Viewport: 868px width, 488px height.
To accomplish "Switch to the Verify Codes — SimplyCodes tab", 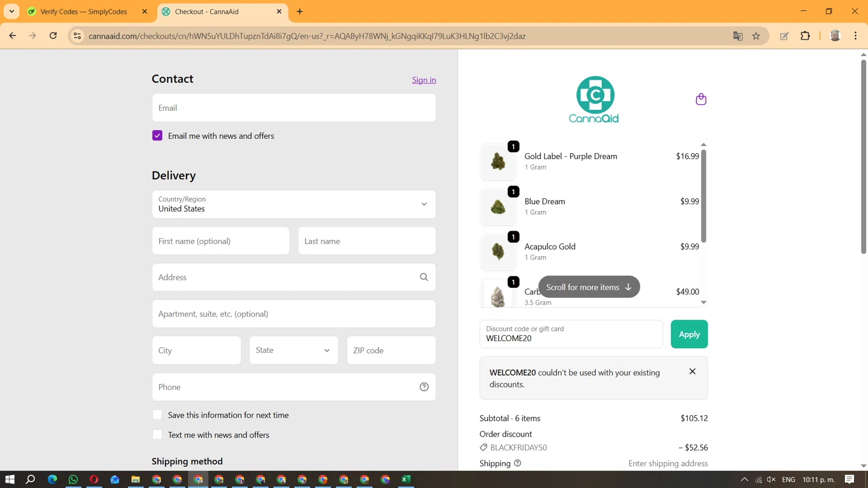I will [84, 12].
